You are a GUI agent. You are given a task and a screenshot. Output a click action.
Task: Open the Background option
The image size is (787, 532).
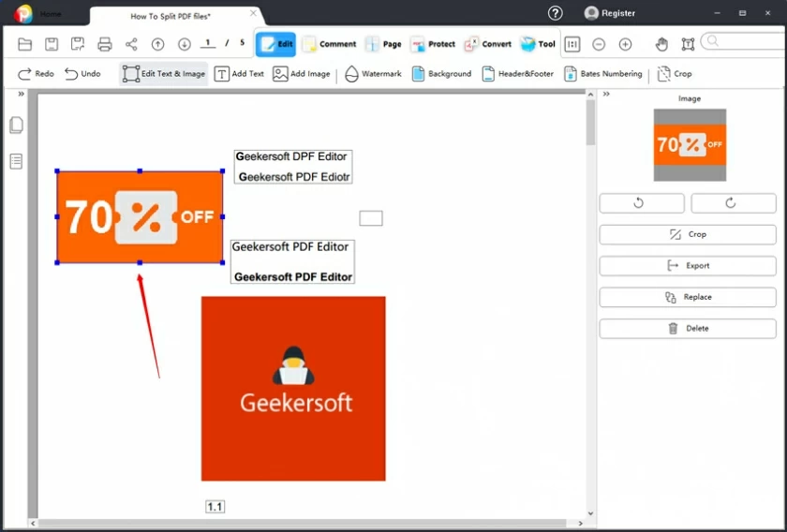pyautogui.click(x=441, y=74)
